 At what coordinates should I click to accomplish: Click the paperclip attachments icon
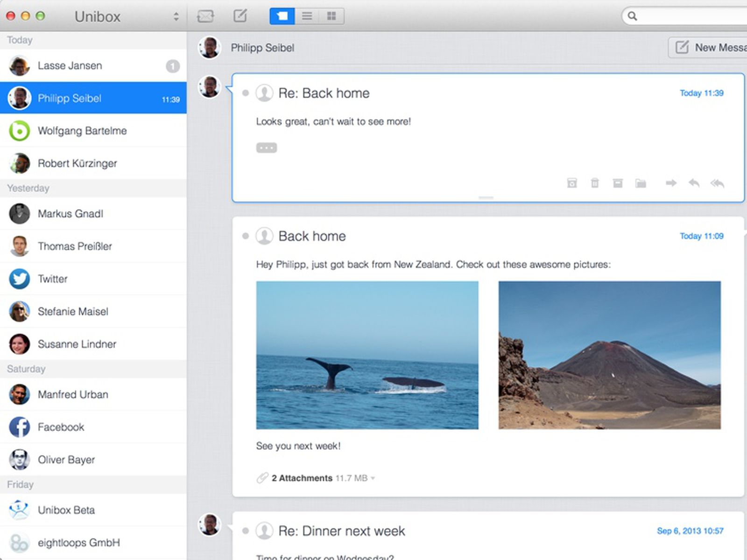pyautogui.click(x=262, y=478)
